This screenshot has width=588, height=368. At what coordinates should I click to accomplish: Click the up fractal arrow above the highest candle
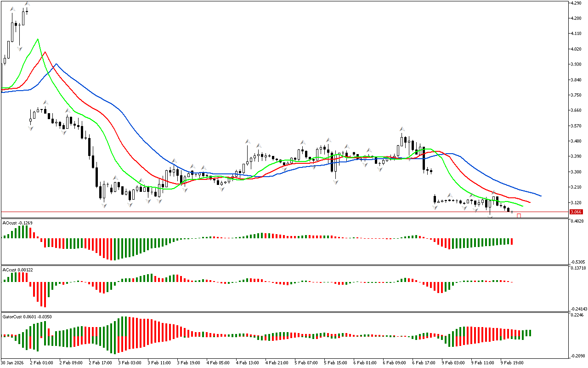(x=27, y=4)
